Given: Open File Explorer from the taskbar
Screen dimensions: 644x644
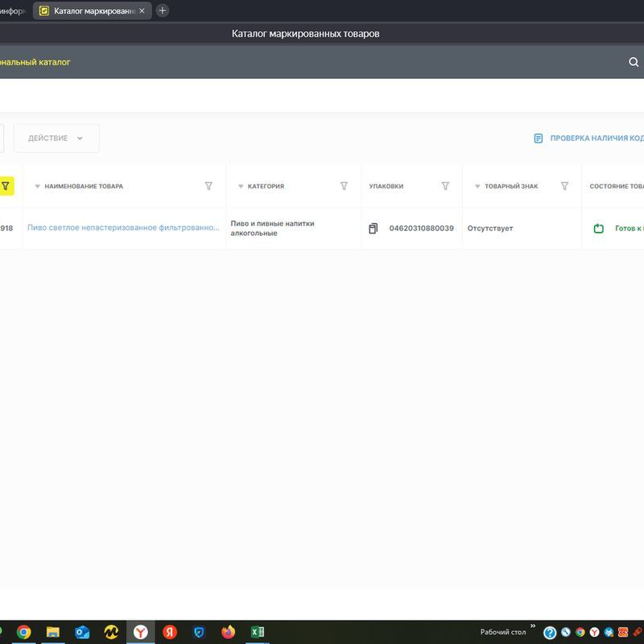Looking at the screenshot, I should [x=53, y=632].
